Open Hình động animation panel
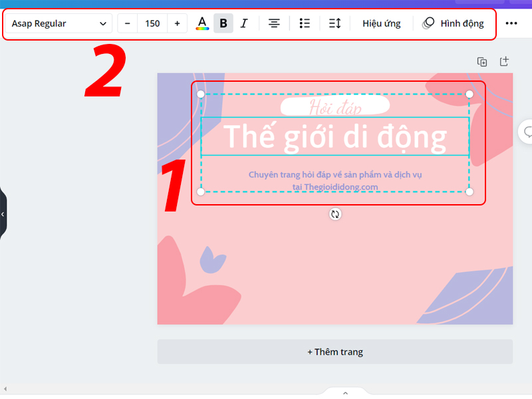This screenshot has height=399, width=532. click(453, 23)
